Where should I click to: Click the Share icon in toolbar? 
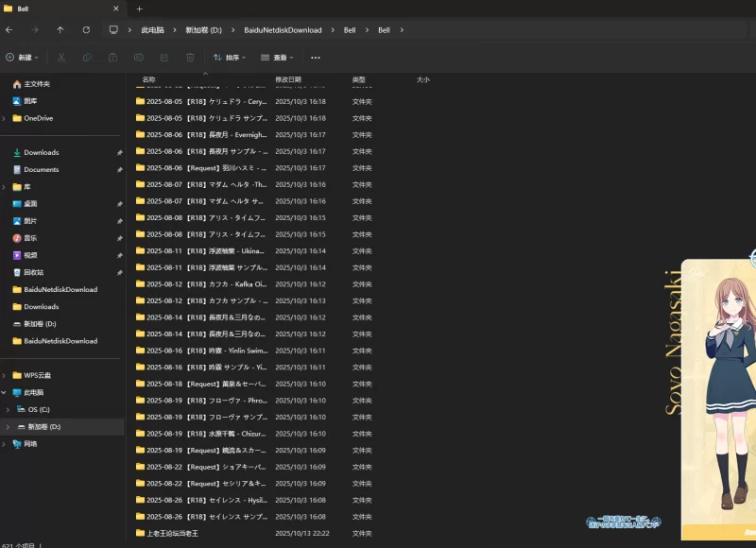click(164, 58)
